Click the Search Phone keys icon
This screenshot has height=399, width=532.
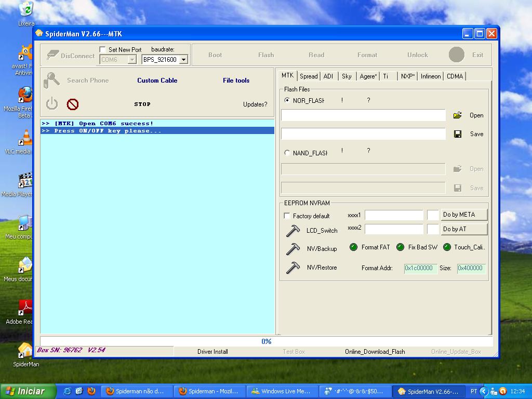[51, 81]
